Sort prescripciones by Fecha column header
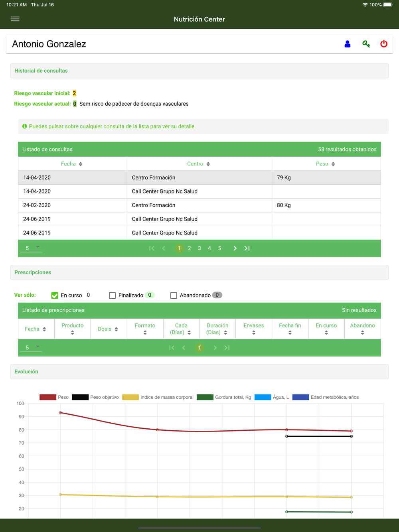This screenshot has height=532, width=399. 36,329
